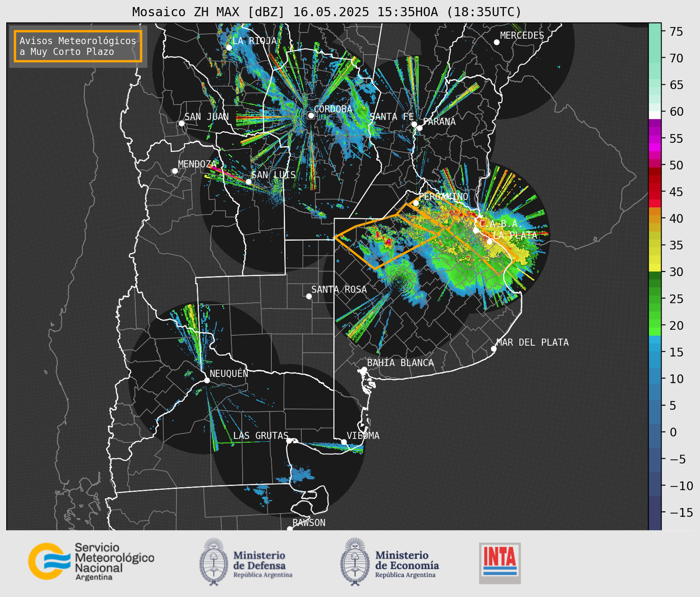
Task: Click the Servicio Meteorológico Nacional logo
Action: tap(91, 561)
